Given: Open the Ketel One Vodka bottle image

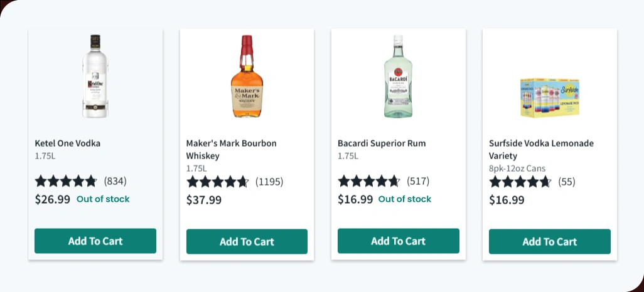Looking at the screenshot, I should (x=95, y=76).
